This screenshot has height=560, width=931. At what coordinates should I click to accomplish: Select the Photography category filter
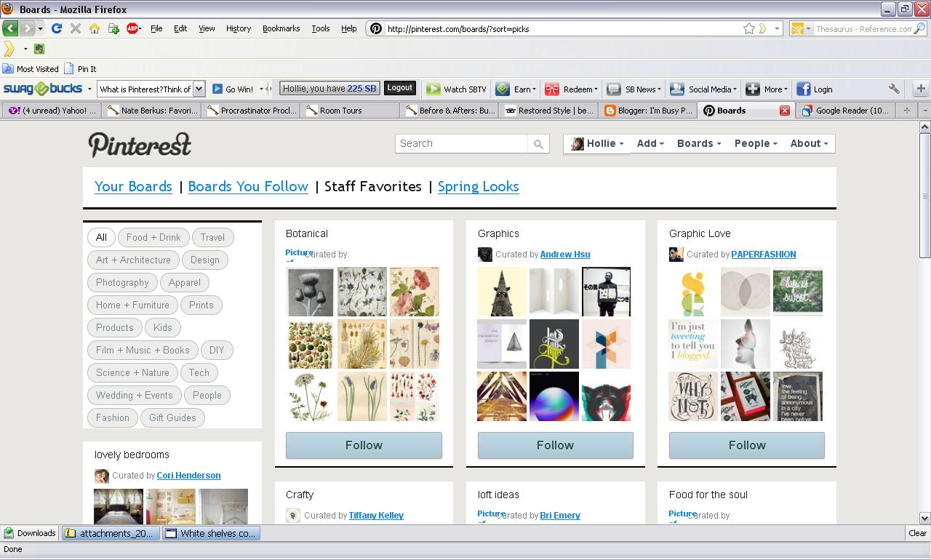pyautogui.click(x=122, y=283)
